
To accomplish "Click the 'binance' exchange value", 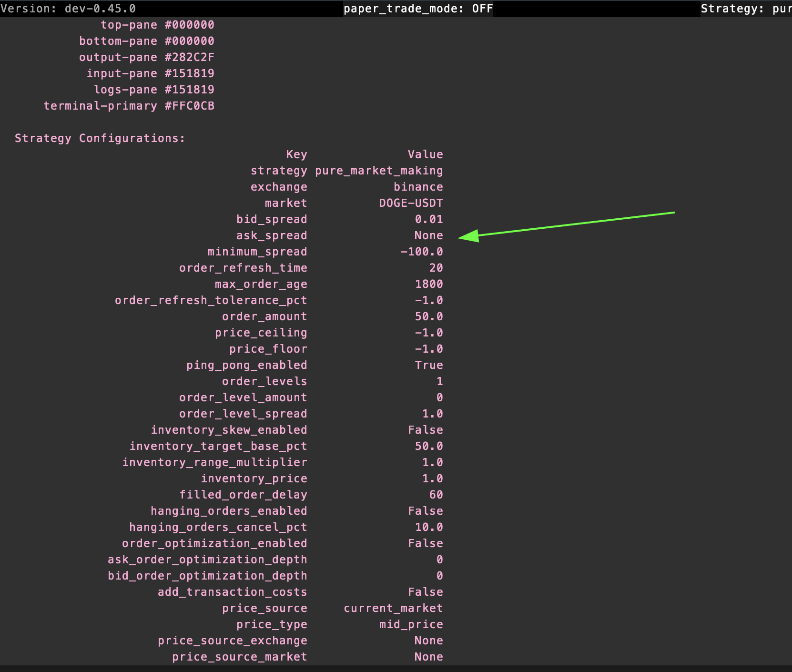I will [418, 187].
